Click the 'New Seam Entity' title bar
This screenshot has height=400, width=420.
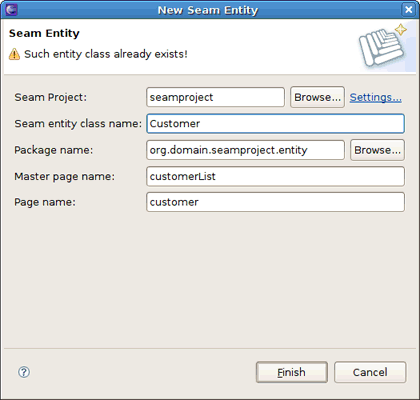[x=208, y=10]
